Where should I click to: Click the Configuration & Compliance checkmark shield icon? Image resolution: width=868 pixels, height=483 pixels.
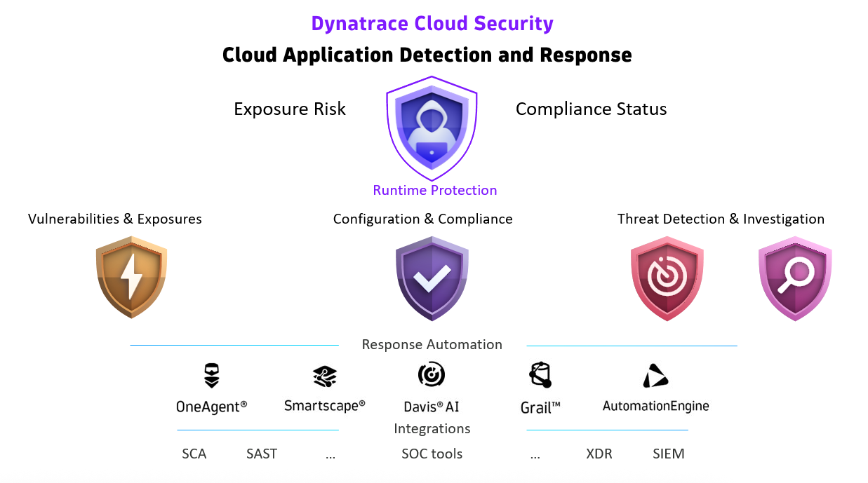click(x=432, y=278)
